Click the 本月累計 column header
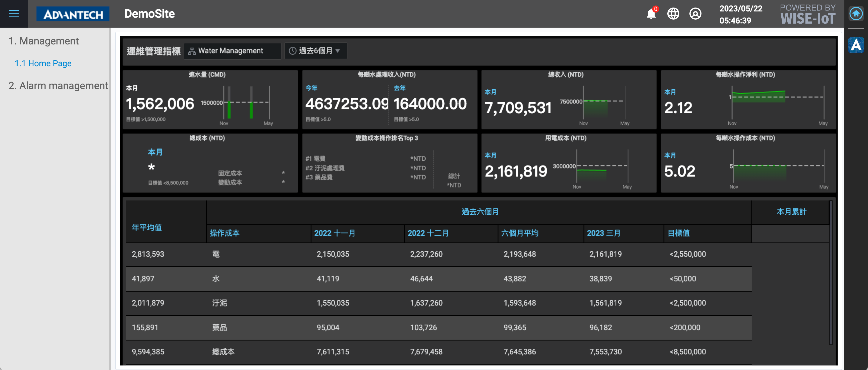868x370 pixels. click(791, 212)
